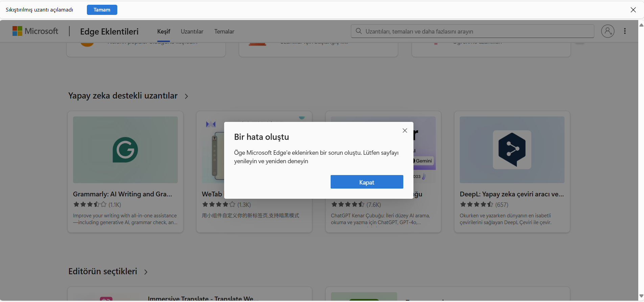Open the Grammarly: AI Writing extension title
644x302 pixels.
pos(122,194)
